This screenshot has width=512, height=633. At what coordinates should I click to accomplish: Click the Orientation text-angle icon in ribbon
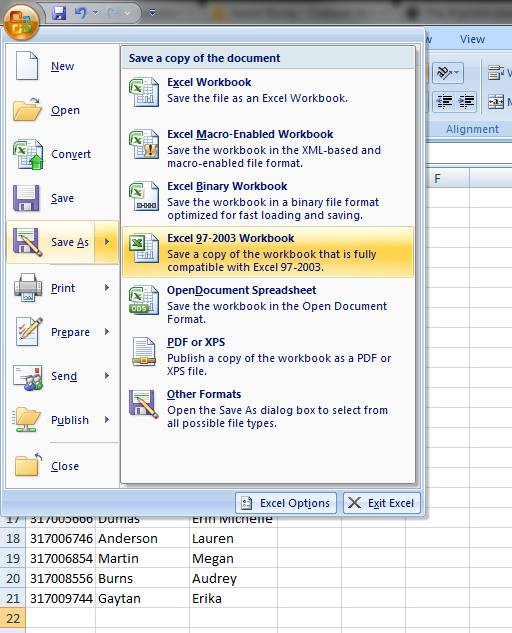[x=448, y=73]
